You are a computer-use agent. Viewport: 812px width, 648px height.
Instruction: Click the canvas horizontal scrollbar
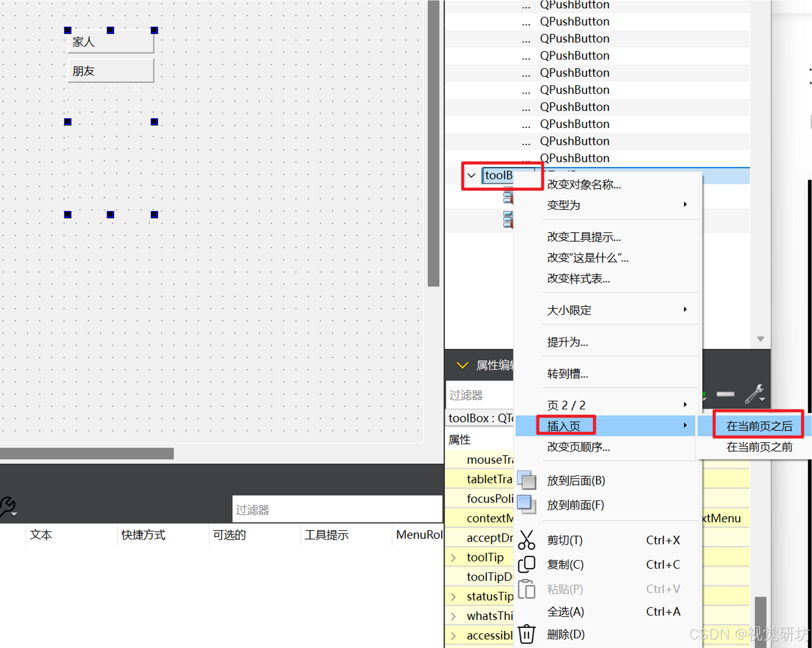[87, 453]
